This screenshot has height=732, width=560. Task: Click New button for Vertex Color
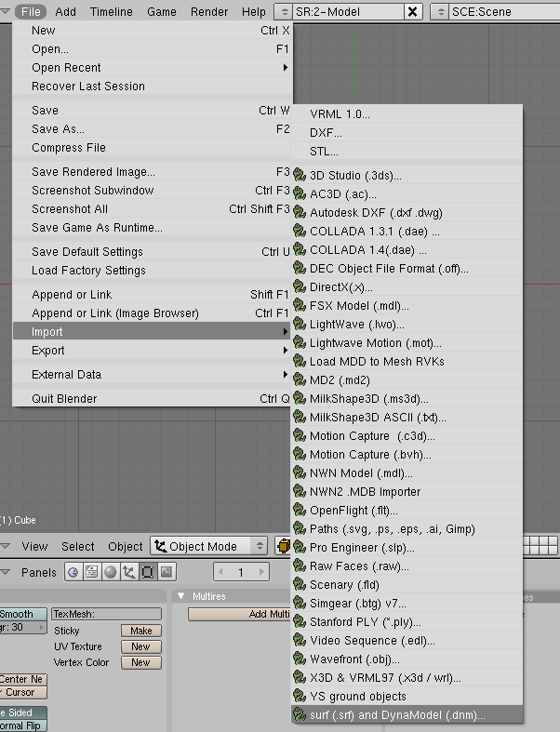tap(141, 662)
